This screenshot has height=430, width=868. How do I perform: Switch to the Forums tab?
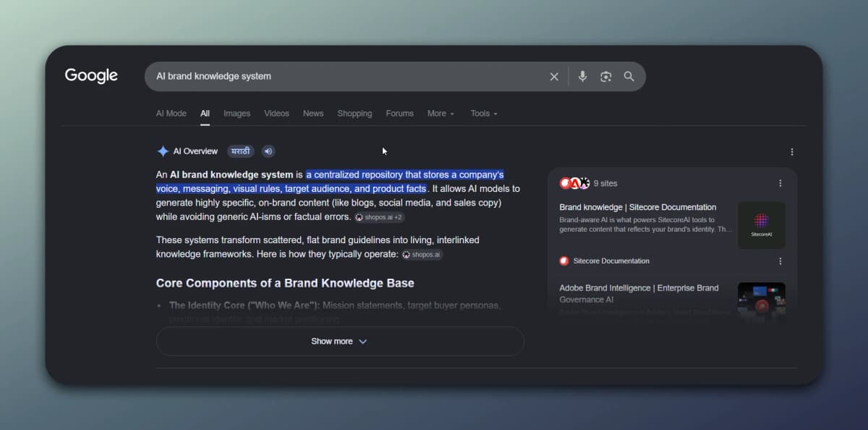pyautogui.click(x=400, y=114)
